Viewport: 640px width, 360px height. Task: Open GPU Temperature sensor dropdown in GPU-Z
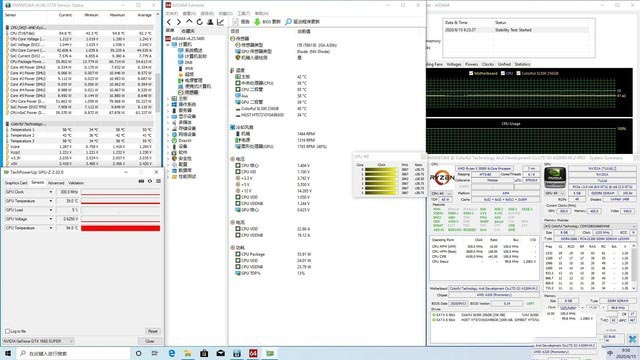click(51, 201)
